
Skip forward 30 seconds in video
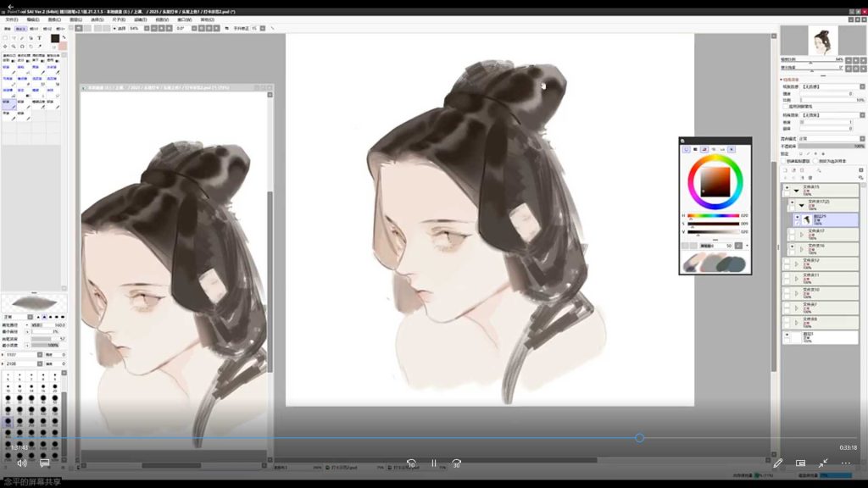click(456, 463)
